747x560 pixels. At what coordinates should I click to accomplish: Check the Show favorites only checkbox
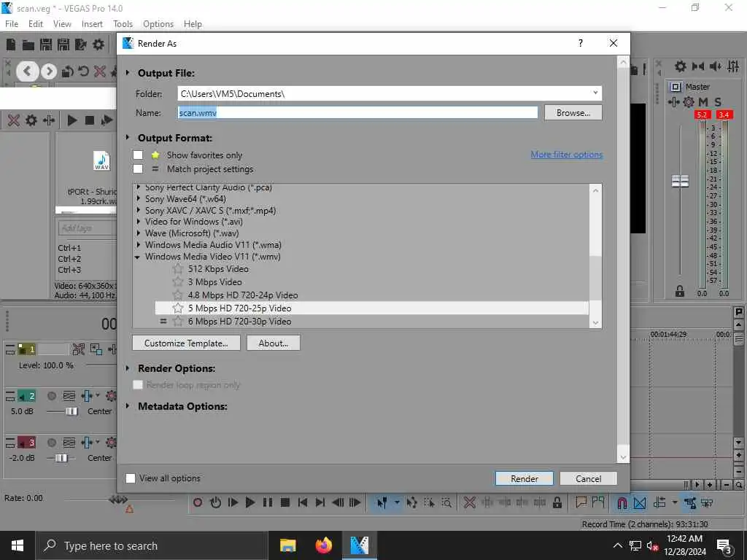click(x=138, y=155)
